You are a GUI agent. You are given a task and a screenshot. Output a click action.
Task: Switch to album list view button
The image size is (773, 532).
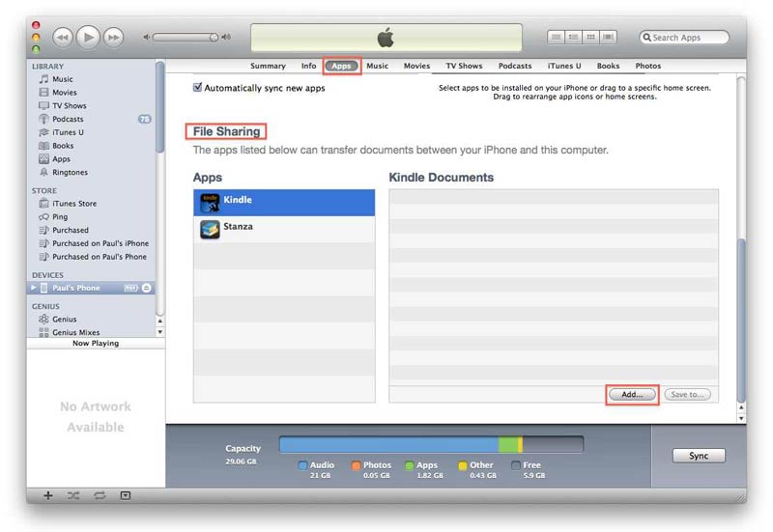tap(573, 38)
